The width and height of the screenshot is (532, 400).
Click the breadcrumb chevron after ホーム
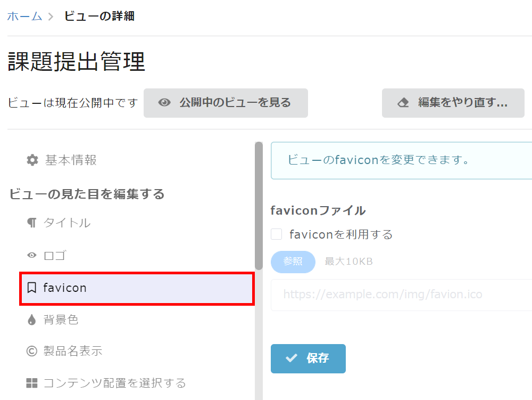(x=51, y=17)
